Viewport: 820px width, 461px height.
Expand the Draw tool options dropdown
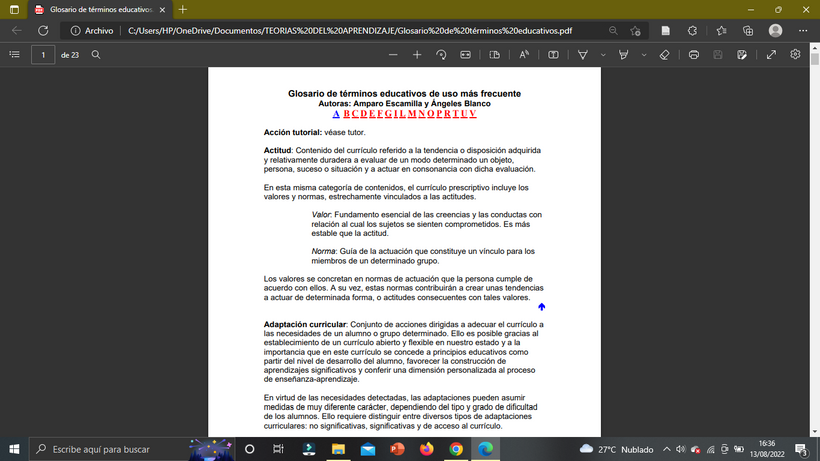click(x=603, y=54)
